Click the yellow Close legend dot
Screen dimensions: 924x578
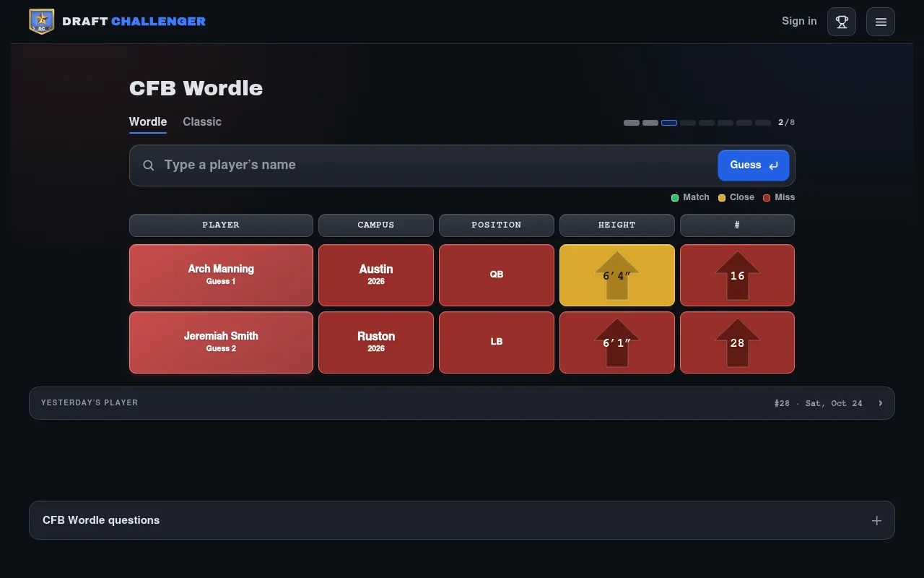pos(722,197)
